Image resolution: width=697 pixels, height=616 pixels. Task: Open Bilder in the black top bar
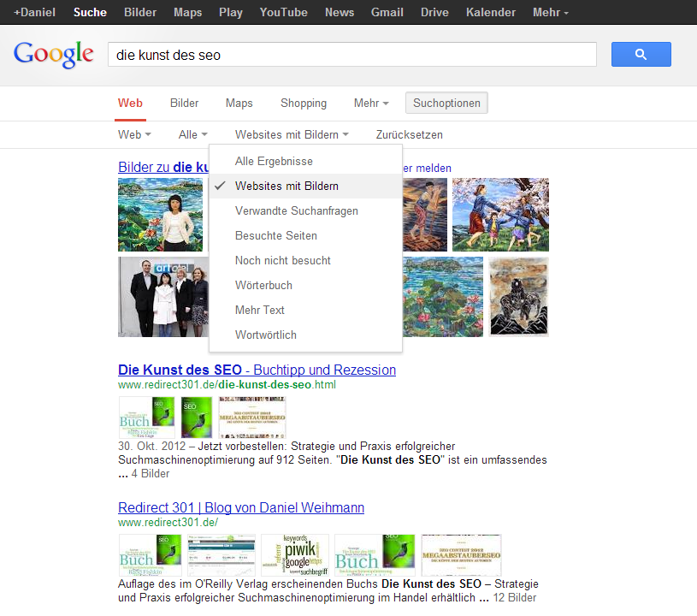tap(140, 12)
